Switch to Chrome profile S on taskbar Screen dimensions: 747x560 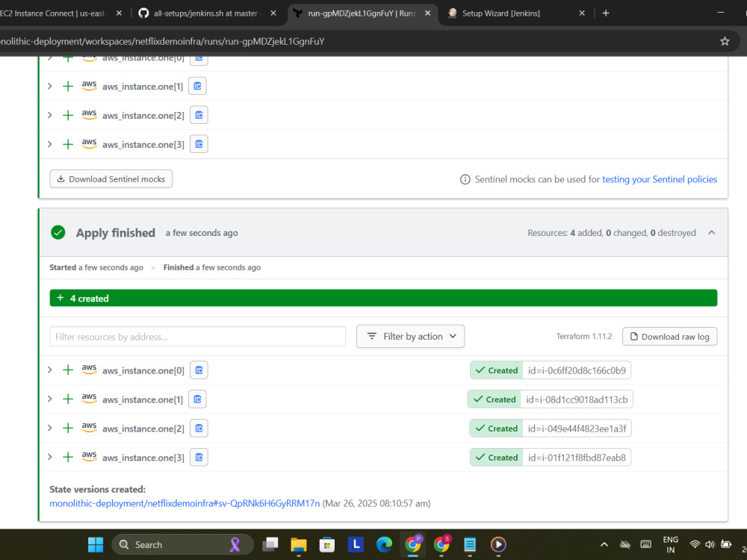[441, 544]
